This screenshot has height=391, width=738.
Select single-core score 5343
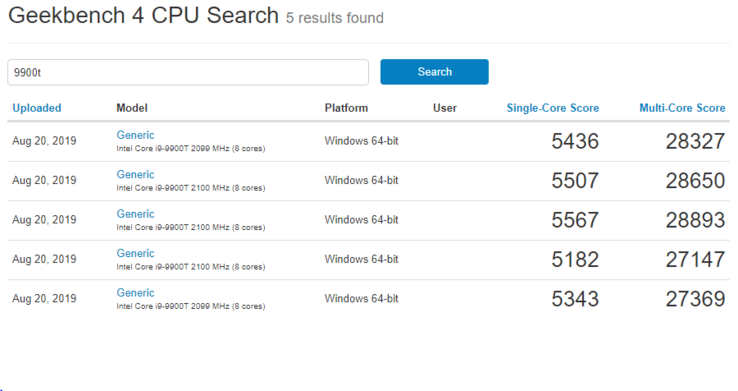tap(575, 299)
